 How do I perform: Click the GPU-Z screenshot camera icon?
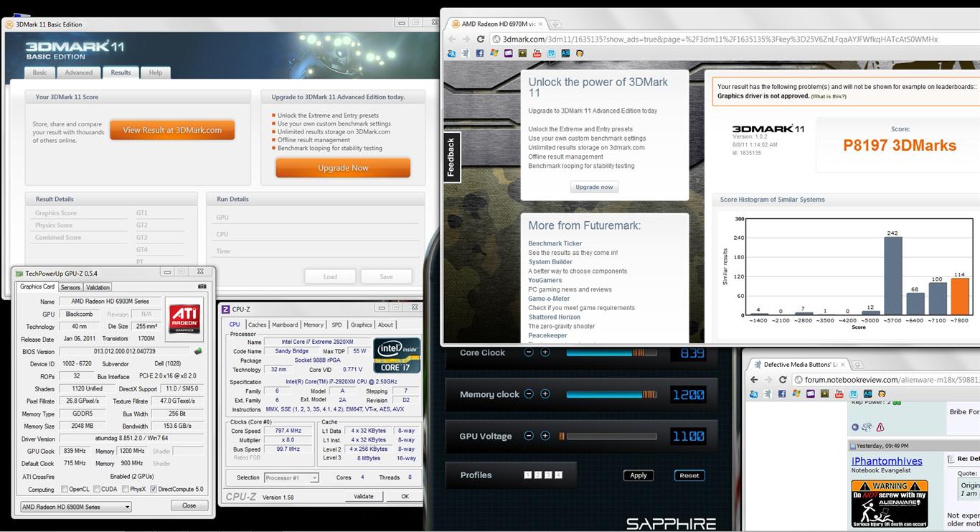(x=202, y=286)
